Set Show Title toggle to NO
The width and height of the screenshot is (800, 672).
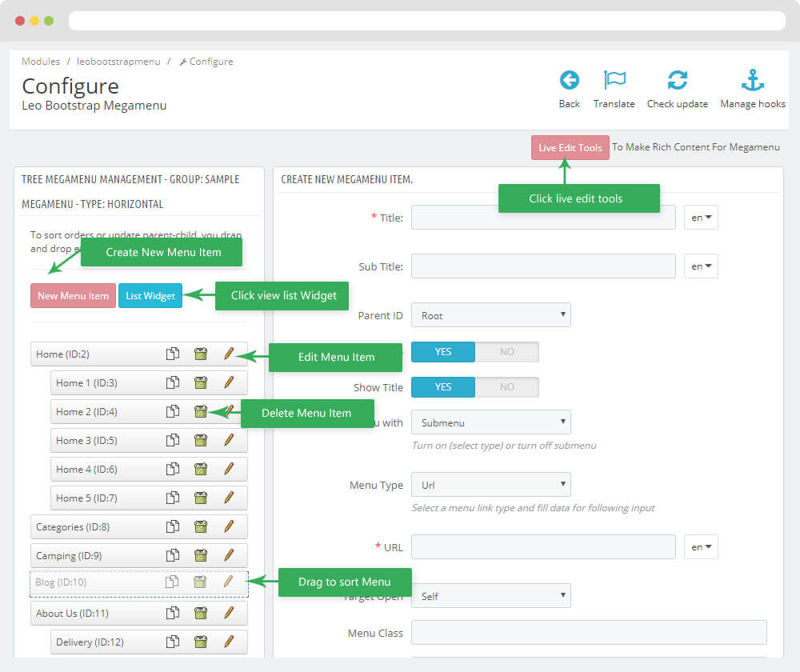click(506, 387)
